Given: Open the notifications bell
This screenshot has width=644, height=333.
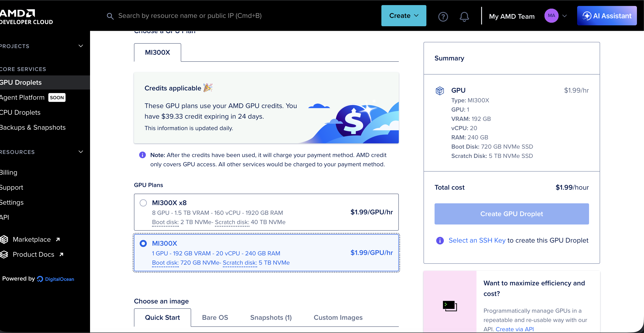Looking at the screenshot, I should coord(464,17).
